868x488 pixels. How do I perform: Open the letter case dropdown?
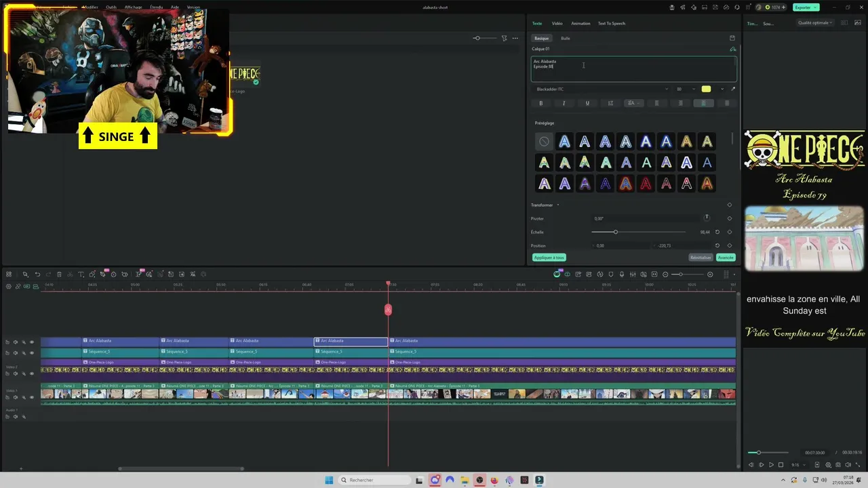(634, 103)
